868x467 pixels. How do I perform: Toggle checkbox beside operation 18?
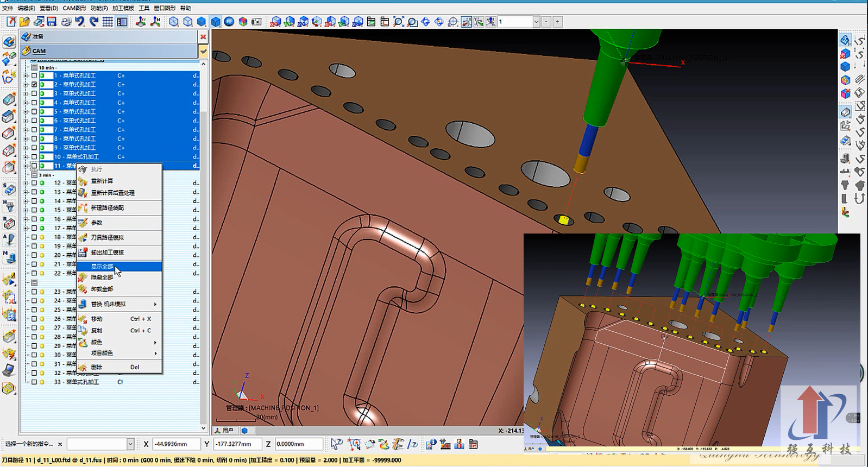34,237
